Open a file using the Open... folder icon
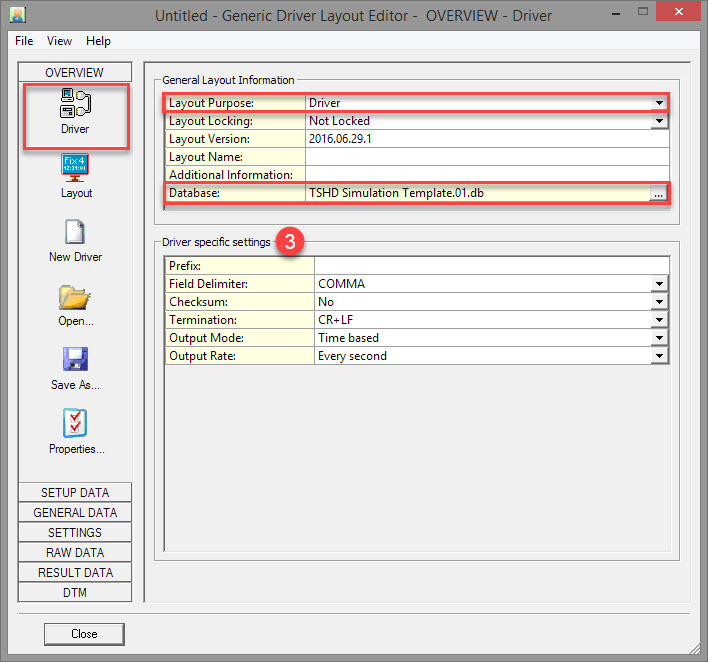 point(76,297)
